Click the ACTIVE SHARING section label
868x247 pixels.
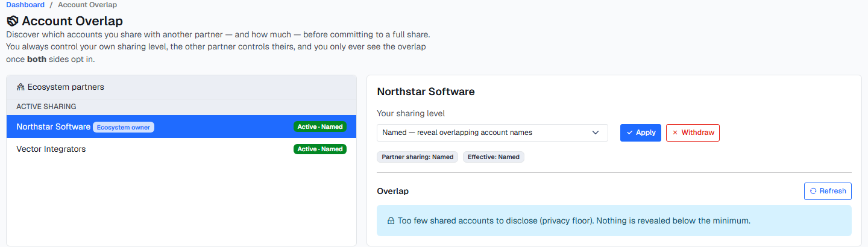[x=46, y=107]
